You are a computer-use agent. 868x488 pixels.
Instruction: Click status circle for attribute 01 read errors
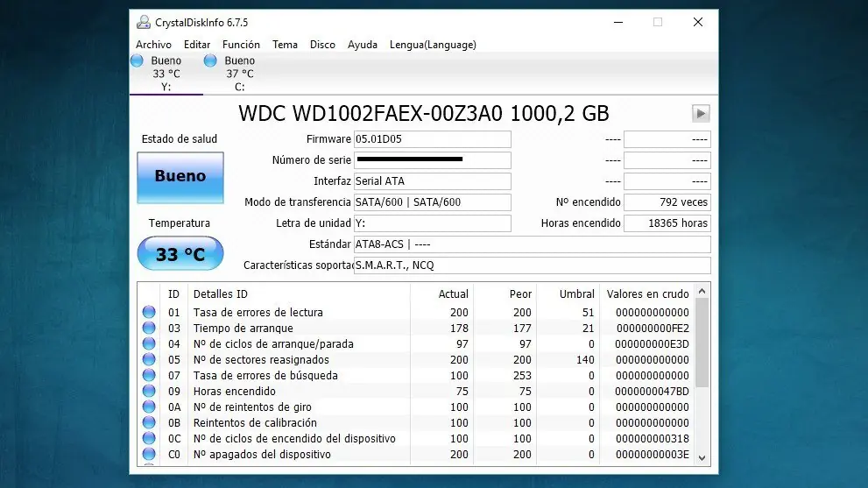click(149, 312)
